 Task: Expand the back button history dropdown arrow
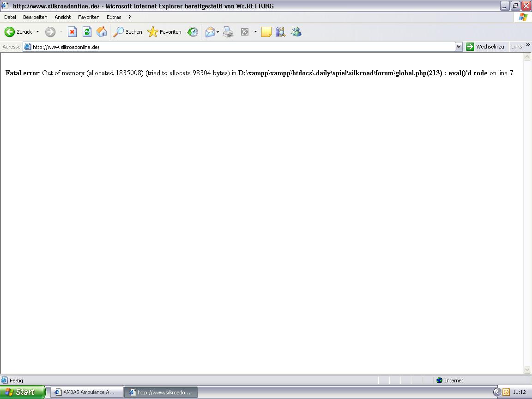coord(38,32)
